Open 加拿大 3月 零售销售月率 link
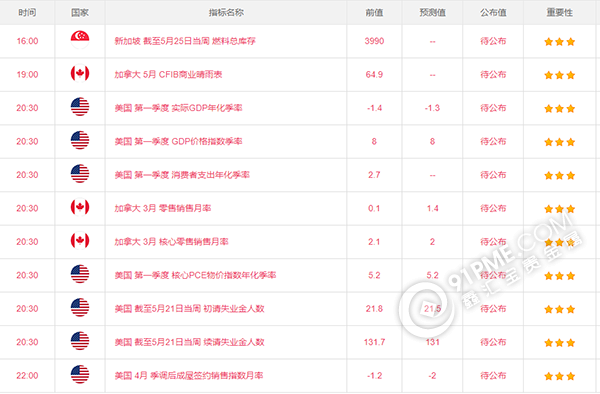The width and height of the screenshot is (600, 394). click(163, 208)
